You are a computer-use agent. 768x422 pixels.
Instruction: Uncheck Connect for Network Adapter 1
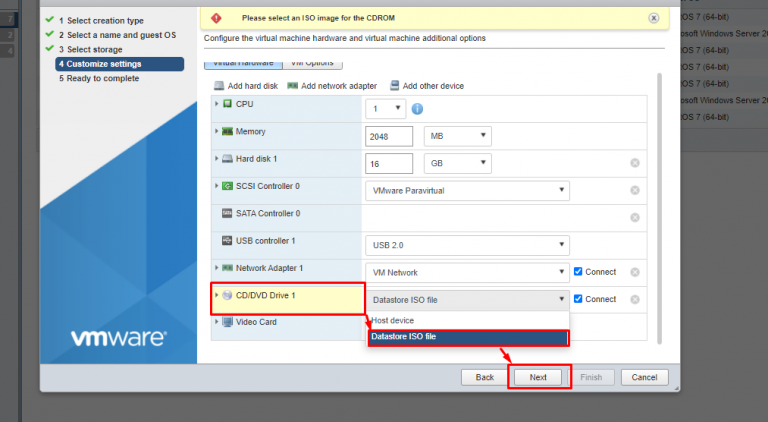click(579, 272)
